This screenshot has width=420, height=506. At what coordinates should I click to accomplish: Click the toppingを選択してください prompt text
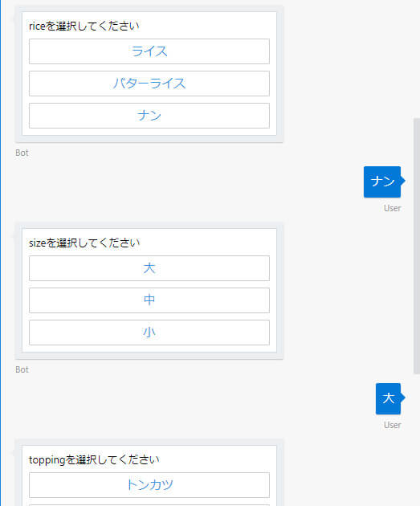tap(94, 459)
